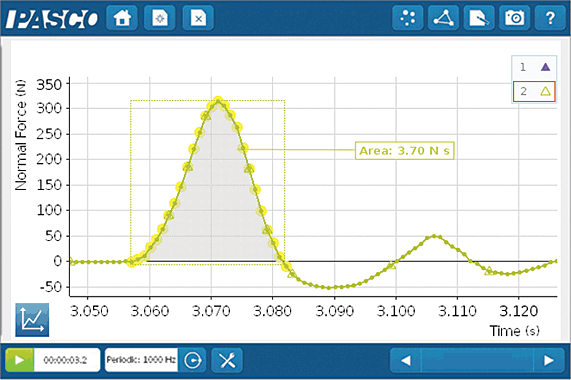The image size is (571, 380).
Task: Click the PASCO logo
Action: tap(52, 19)
